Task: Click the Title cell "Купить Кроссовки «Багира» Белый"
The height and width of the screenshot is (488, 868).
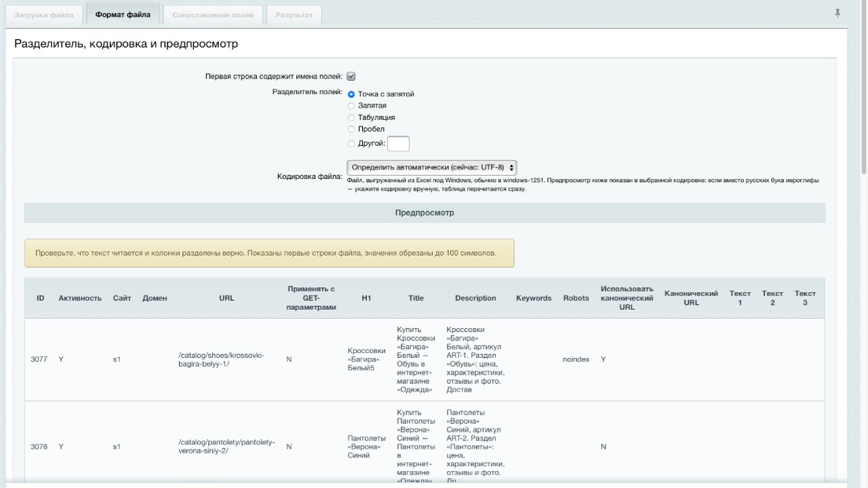Action: coord(416,359)
